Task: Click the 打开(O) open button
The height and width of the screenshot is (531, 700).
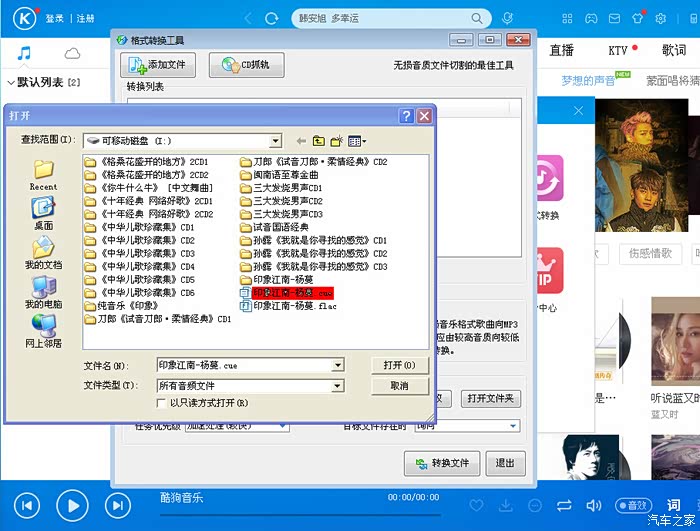Action: (x=399, y=365)
